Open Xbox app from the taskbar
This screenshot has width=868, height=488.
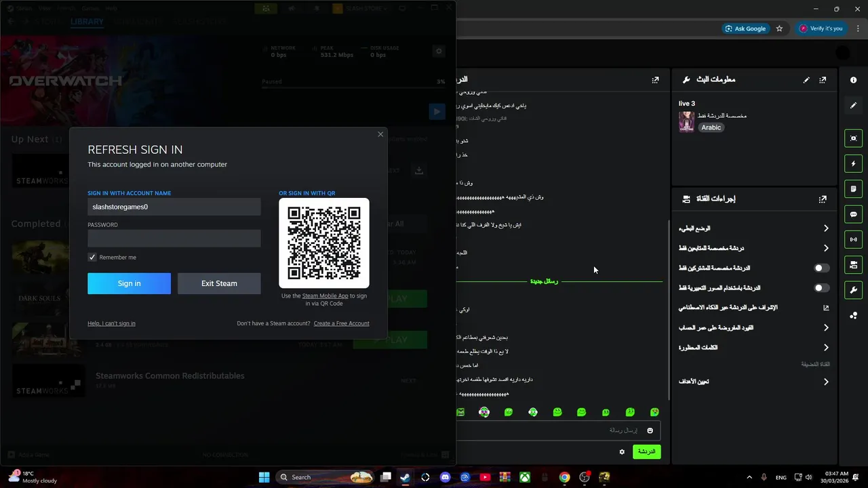[525, 477]
